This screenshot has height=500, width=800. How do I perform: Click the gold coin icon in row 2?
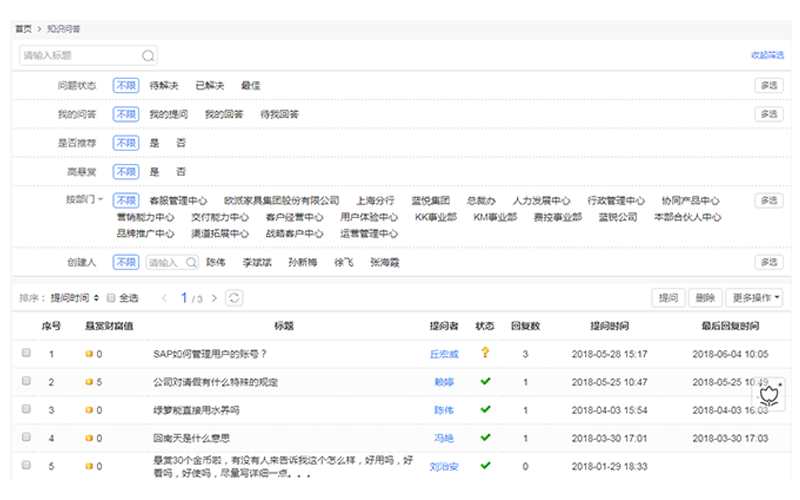89,382
